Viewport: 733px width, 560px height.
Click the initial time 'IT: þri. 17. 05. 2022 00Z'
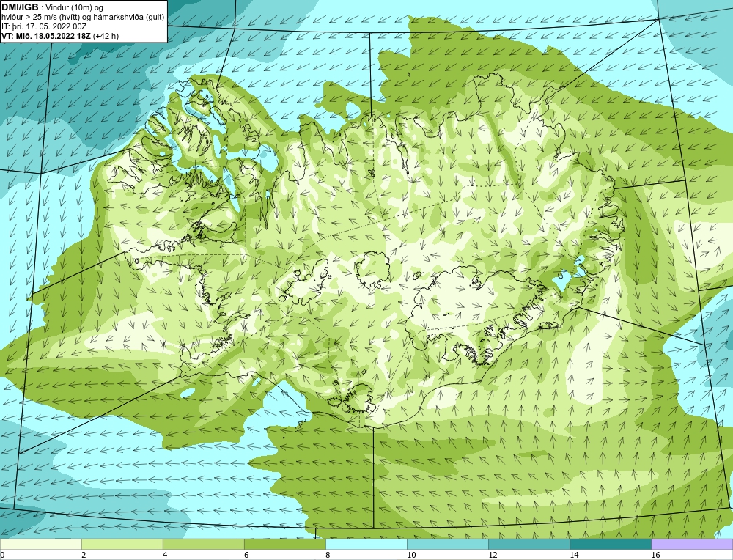click(x=44, y=26)
